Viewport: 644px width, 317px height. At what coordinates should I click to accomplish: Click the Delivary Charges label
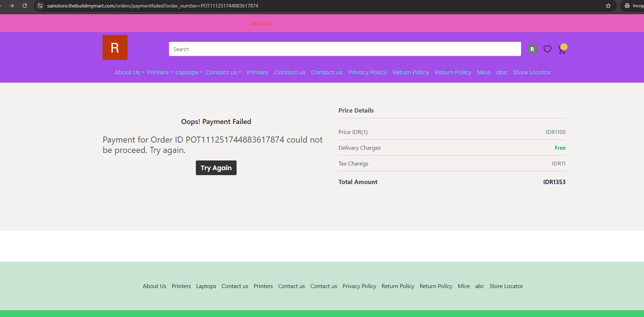tap(360, 148)
